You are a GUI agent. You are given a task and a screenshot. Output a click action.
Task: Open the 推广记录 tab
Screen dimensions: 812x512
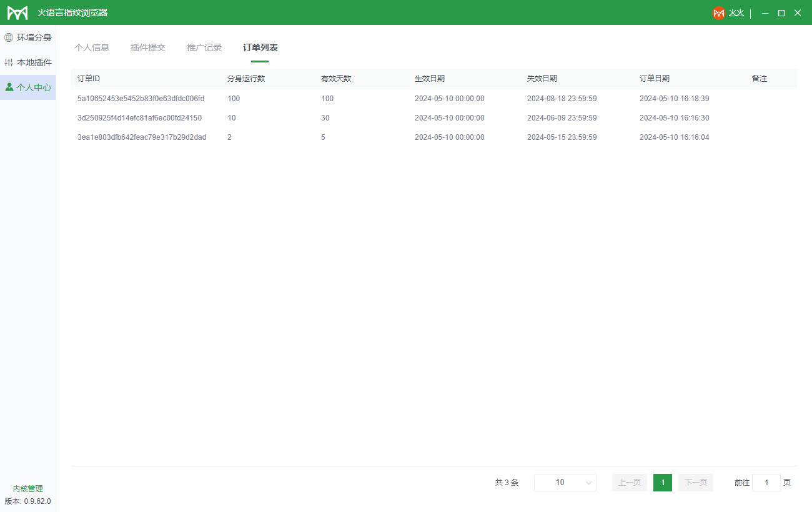[x=204, y=47]
